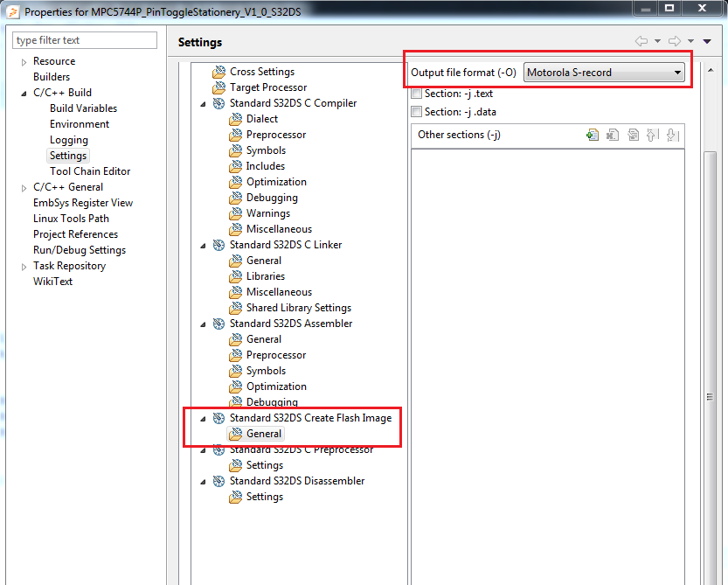The height and width of the screenshot is (585, 728).
Task: Click empty Other sections list box
Action: pyautogui.click(x=548, y=366)
